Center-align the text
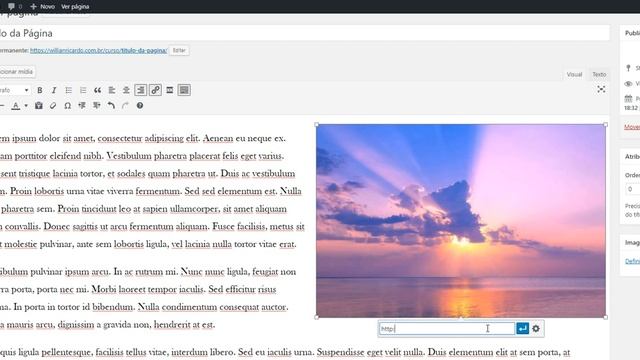 point(126,90)
